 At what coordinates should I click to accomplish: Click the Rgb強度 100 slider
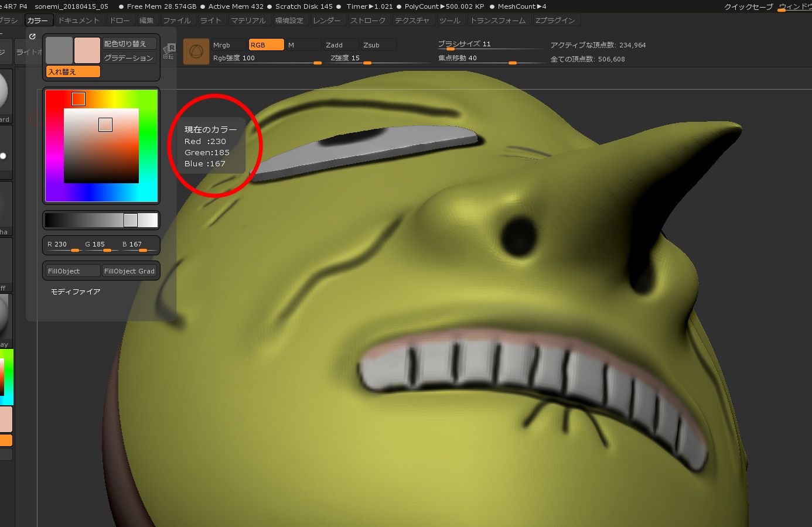(267, 59)
